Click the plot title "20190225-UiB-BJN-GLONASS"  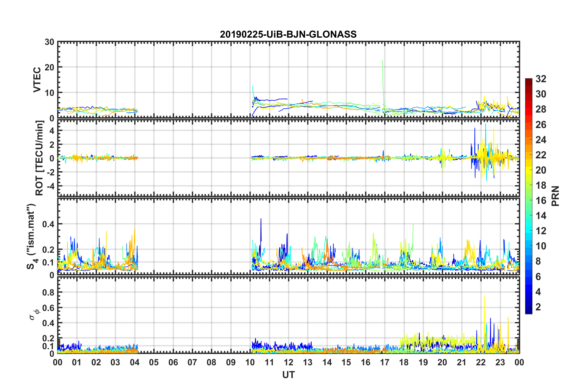pos(288,34)
